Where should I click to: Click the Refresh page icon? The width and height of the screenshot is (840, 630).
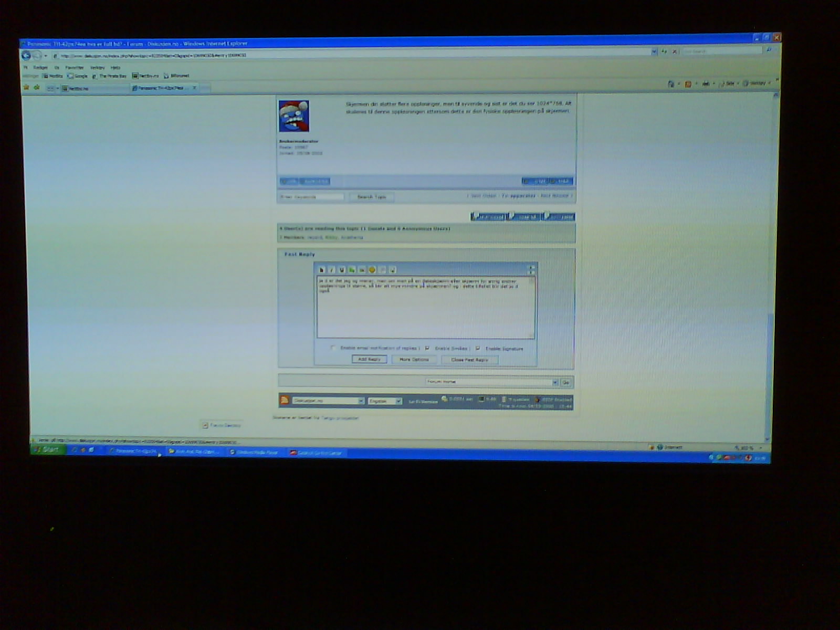point(665,51)
